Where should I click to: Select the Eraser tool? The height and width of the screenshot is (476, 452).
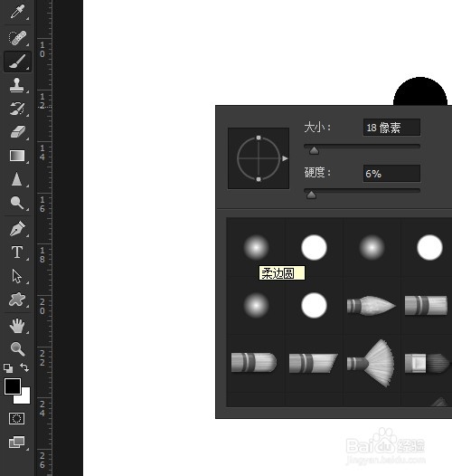(x=17, y=132)
